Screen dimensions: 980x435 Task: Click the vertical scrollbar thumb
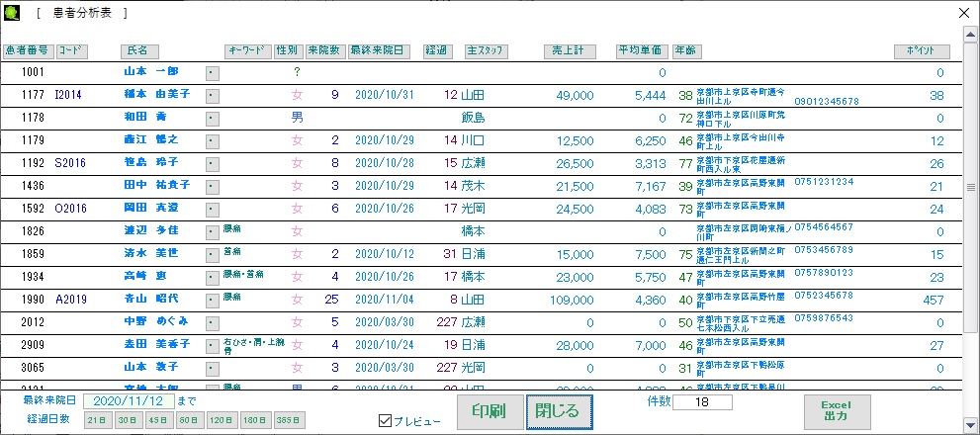[971, 187]
